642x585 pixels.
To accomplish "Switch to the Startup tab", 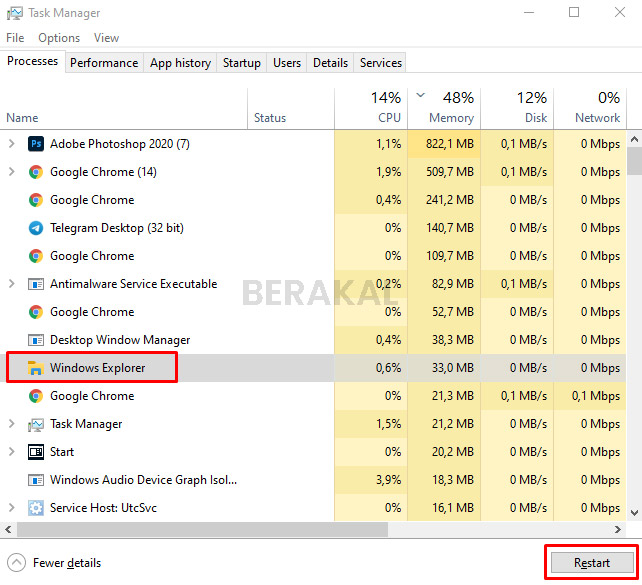I will 242,63.
